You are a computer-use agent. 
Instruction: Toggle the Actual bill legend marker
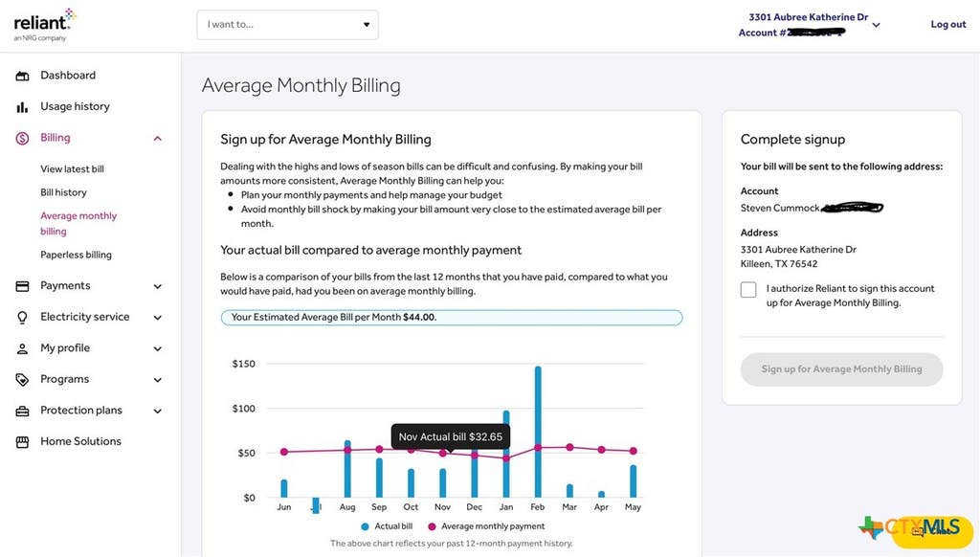[x=365, y=526]
